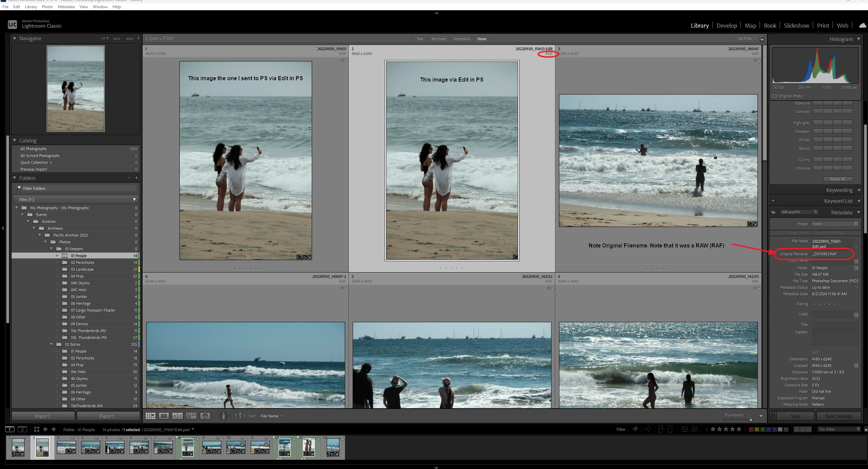Toggle the Sync auto-sync switch

773,416
